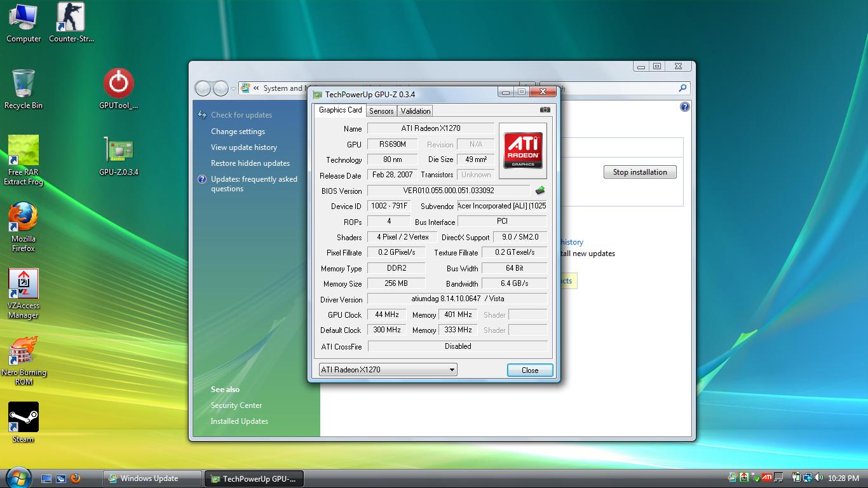Click Stop installation in Windows Update
This screenshot has width=868, height=488.
(640, 172)
